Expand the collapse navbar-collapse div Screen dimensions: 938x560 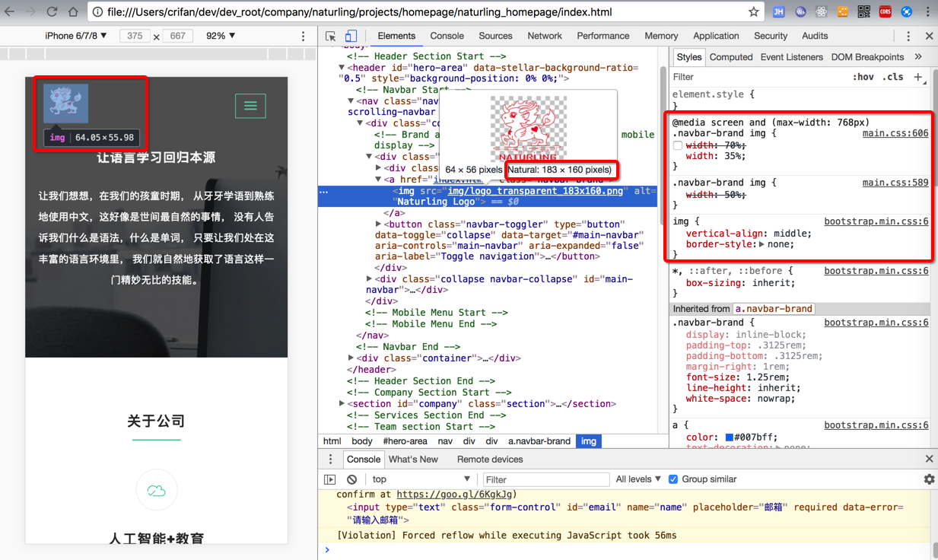(369, 279)
